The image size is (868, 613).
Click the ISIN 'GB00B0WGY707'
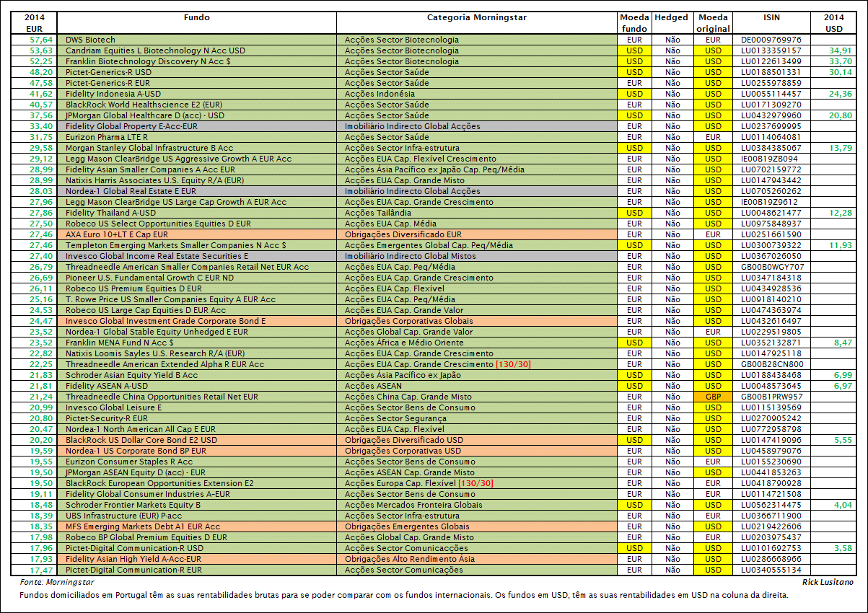[772, 267]
